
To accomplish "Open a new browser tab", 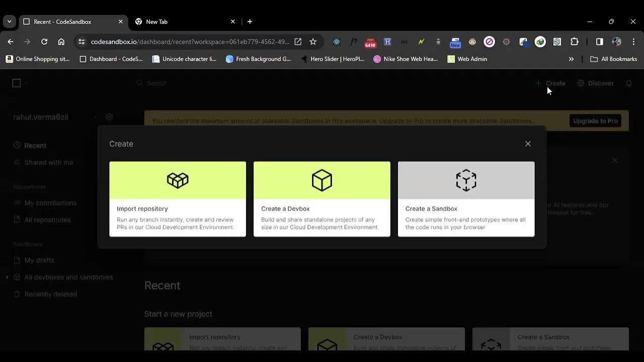I will pyautogui.click(x=250, y=22).
